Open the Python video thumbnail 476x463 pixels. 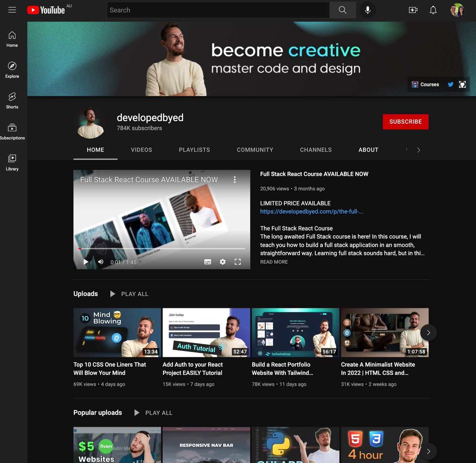point(296,445)
